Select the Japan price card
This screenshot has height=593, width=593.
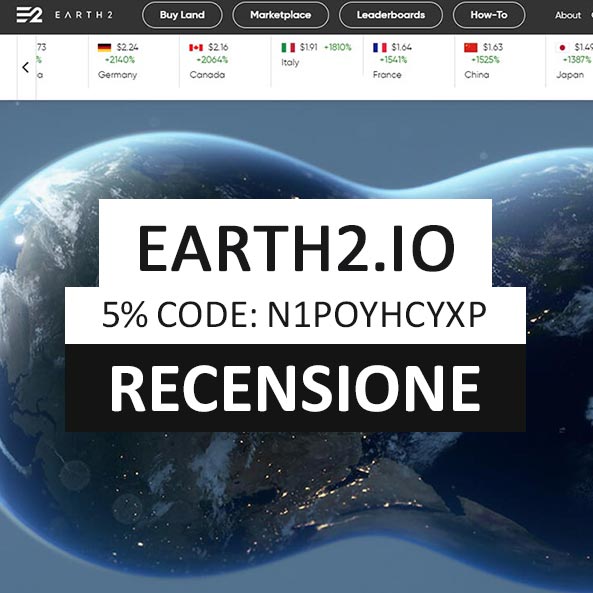570,61
